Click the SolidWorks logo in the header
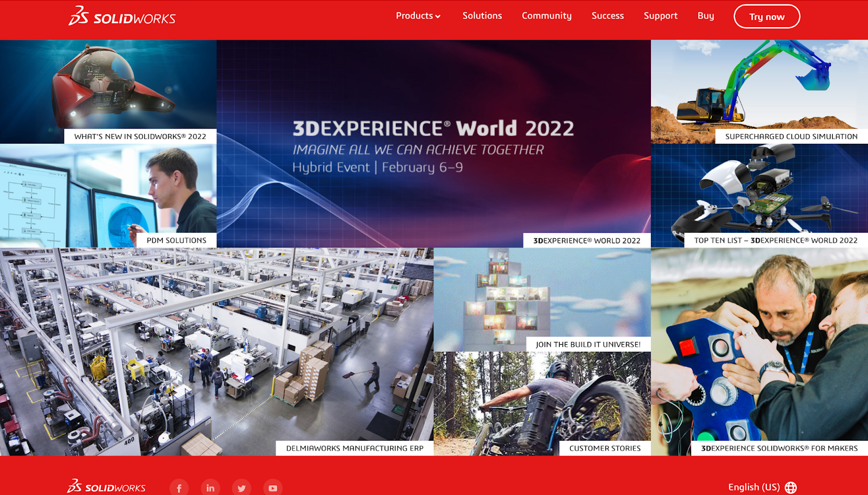Viewport: 868px width, 495px height. tap(122, 16)
